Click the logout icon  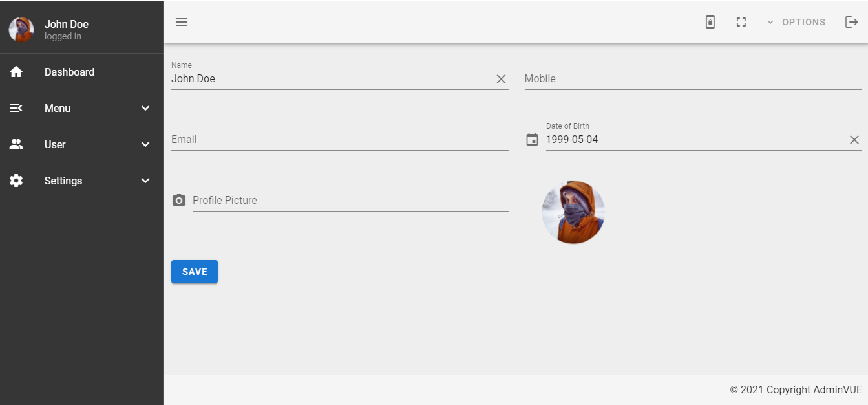pos(852,22)
